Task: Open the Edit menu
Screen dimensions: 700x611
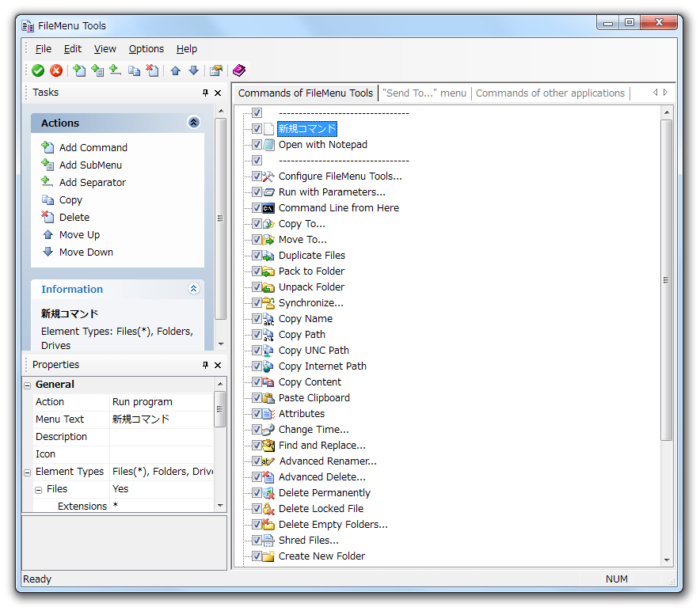Action: 72,49
